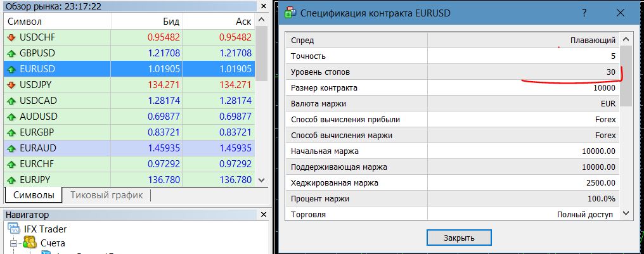Viewport: 644px width, 254px height.
Task: Click USDJPY ask price 134.271
Action: point(236,85)
